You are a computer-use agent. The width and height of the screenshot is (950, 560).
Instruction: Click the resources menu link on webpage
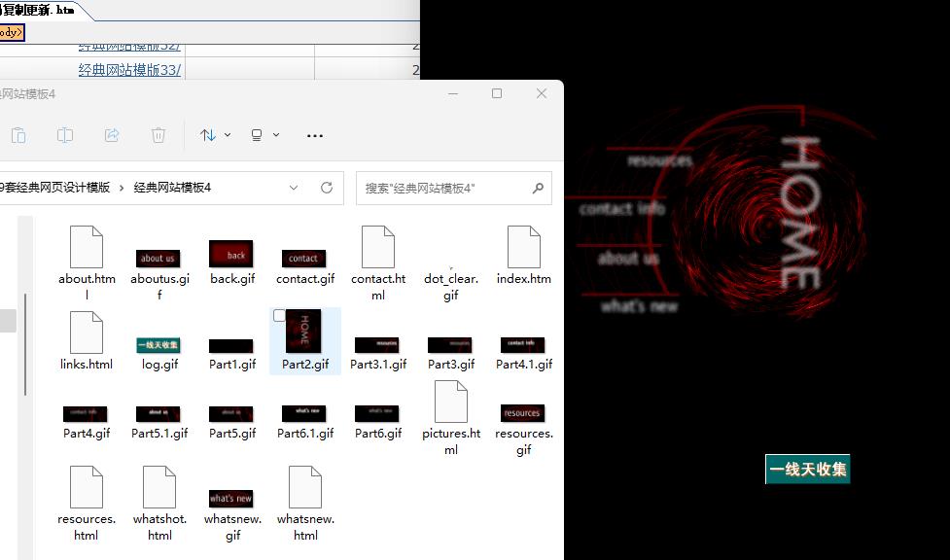659,160
